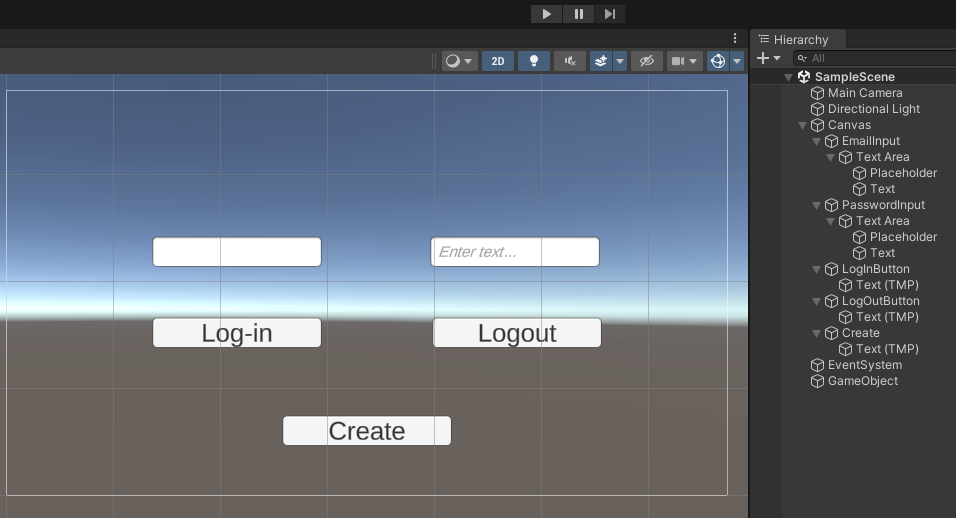Select LogInButton in the Hierarchy
The height and width of the screenshot is (518, 956).
[x=875, y=269]
